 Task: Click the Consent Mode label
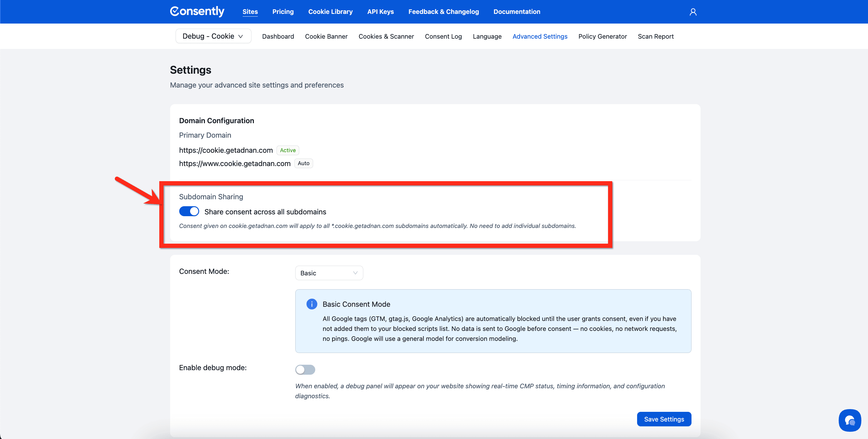(x=204, y=271)
